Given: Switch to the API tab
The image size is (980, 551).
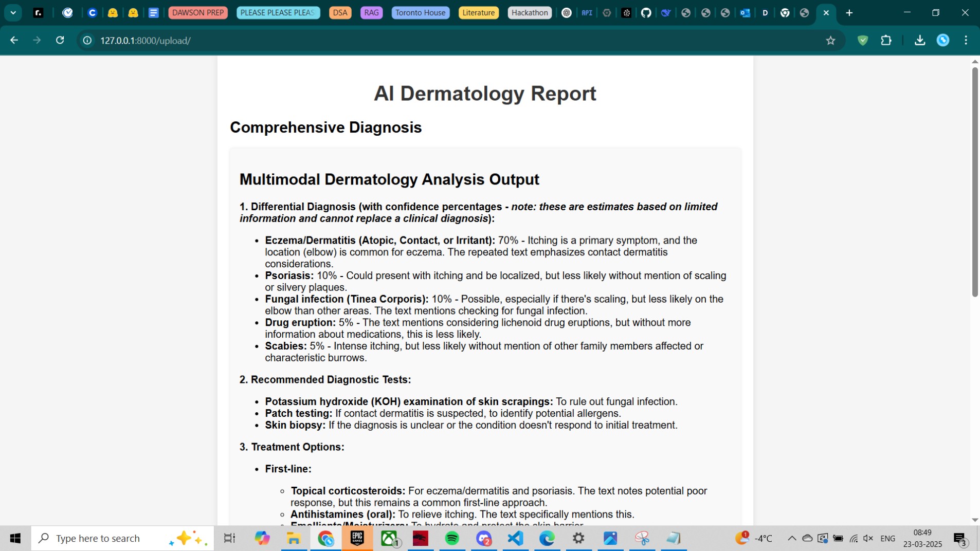Looking at the screenshot, I should click(x=587, y=13).
